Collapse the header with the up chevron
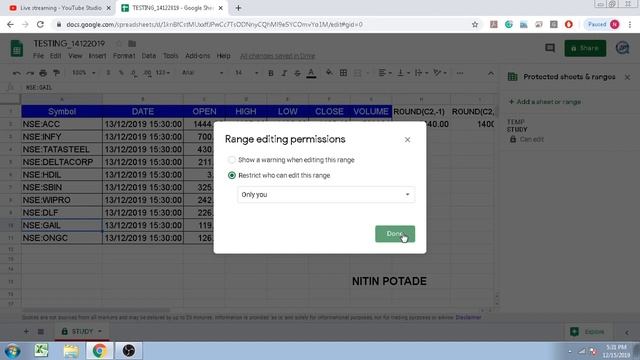Viewport: 640px width, 360px height. pyautogui.click(x=491, y=73)
